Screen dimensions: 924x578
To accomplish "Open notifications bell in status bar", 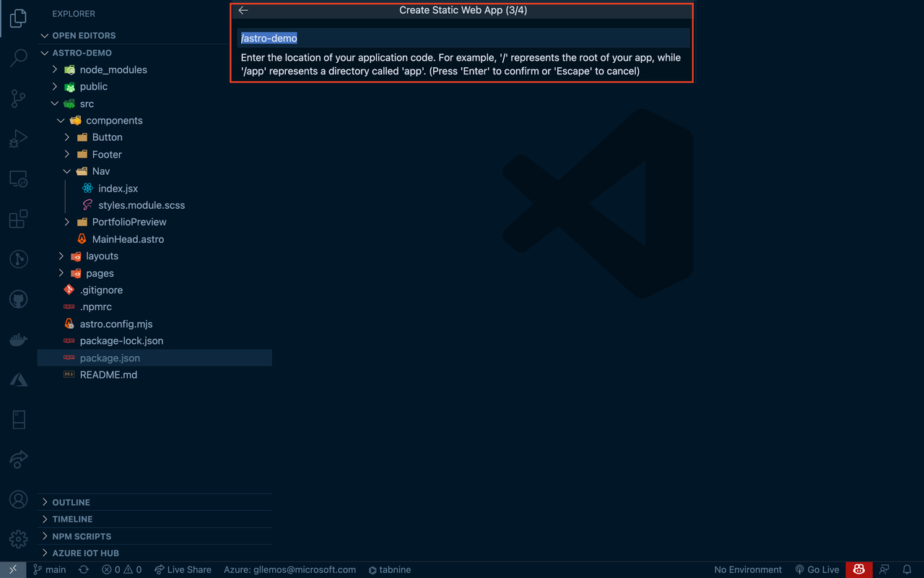I will point(907,569).
